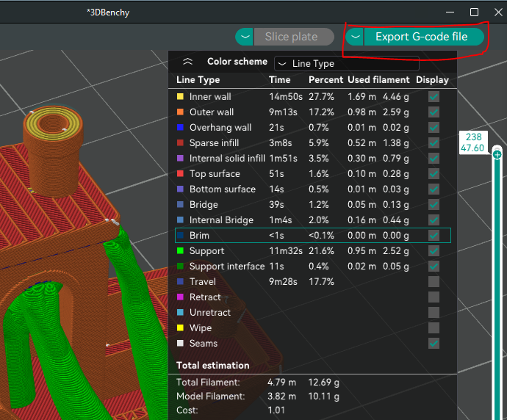507x420 pixels.
Task: Collapse the legend panel with double chevron
Action: point(187,62)
